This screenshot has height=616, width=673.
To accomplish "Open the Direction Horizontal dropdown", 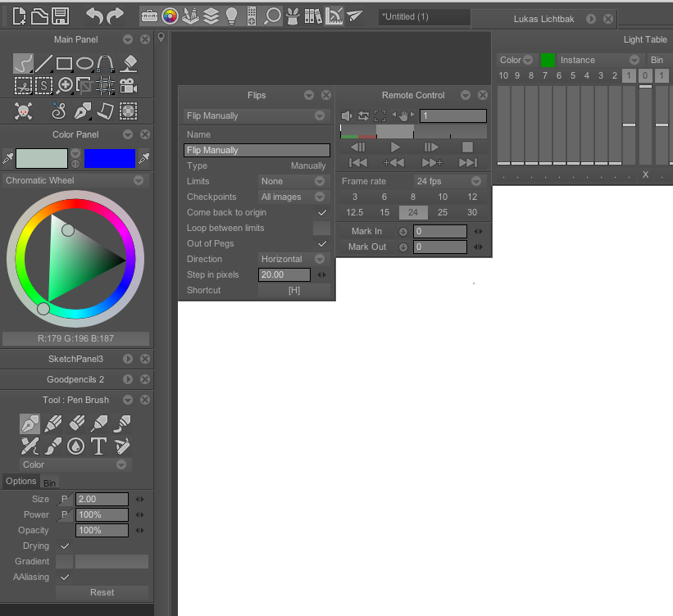I will coord(294,259).
